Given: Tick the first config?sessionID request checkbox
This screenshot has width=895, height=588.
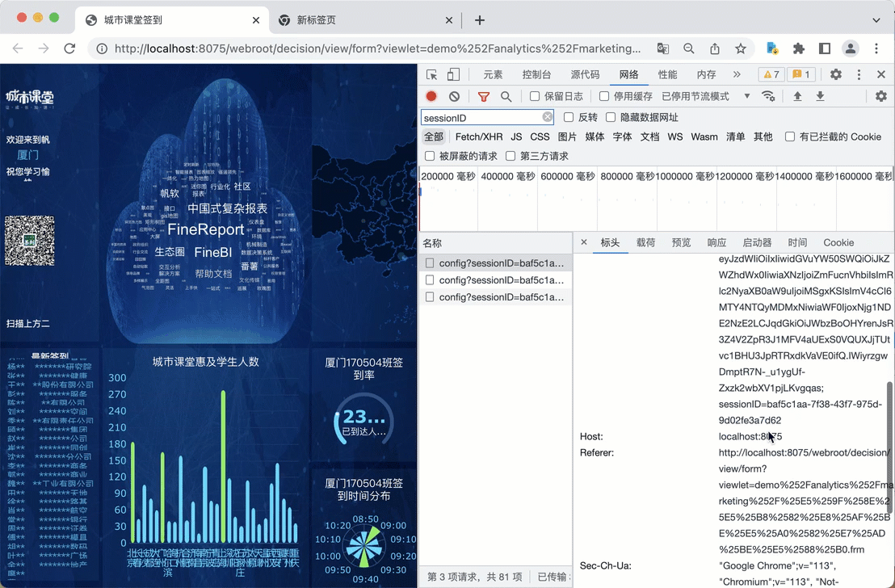Looking at the screenshot, I should pyautogui.click(x=430, y=263).
